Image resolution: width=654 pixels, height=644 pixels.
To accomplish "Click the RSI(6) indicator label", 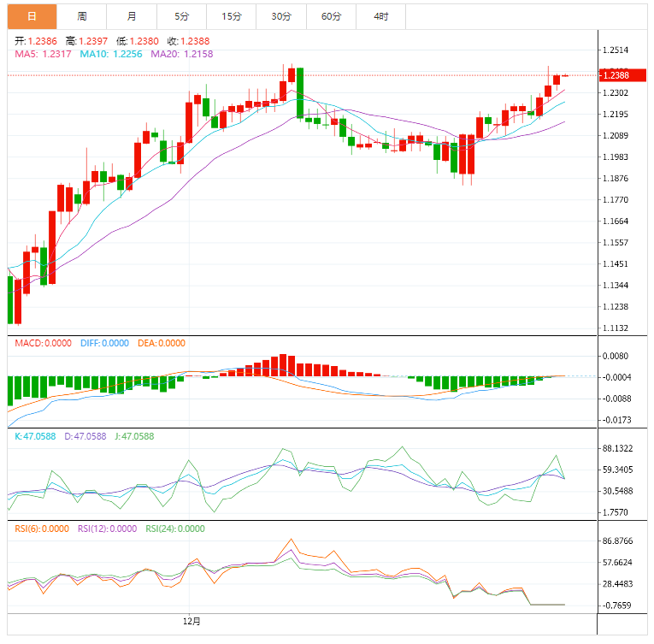I will click(42, 529).
